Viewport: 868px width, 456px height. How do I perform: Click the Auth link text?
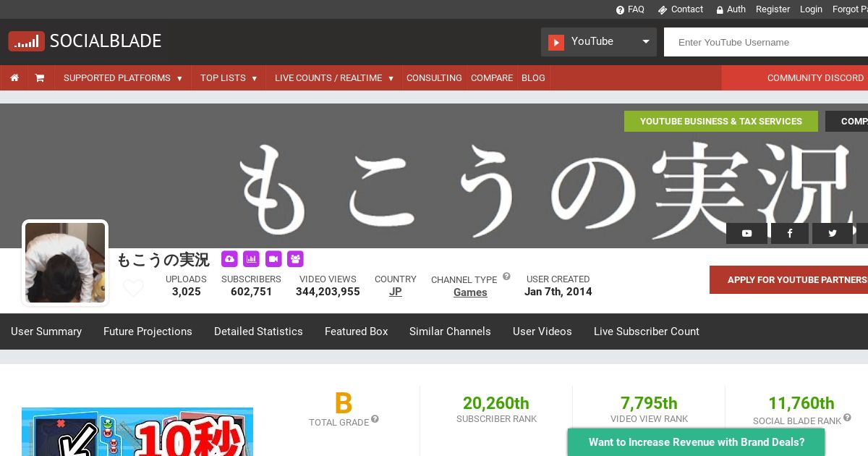click(x=736, y=9)
